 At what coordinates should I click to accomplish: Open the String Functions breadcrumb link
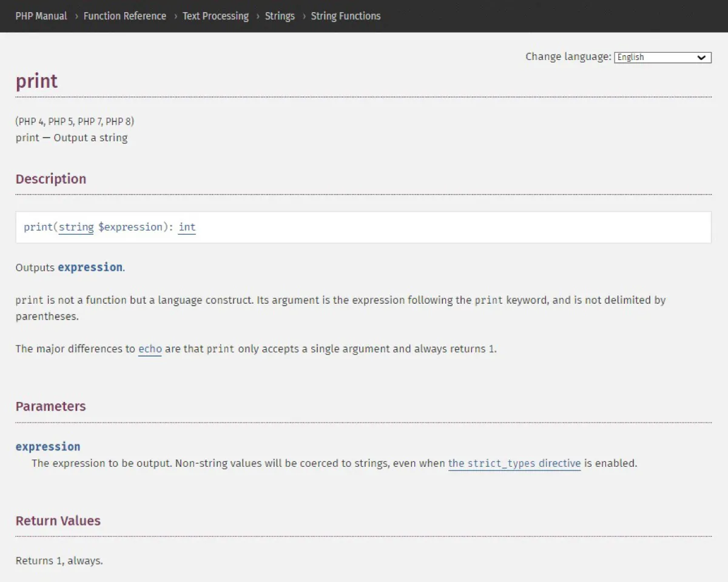[x=346, y=16]
